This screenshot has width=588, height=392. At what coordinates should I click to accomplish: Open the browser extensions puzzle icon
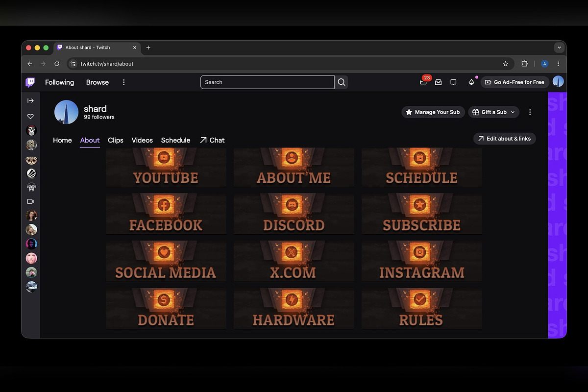524,64
